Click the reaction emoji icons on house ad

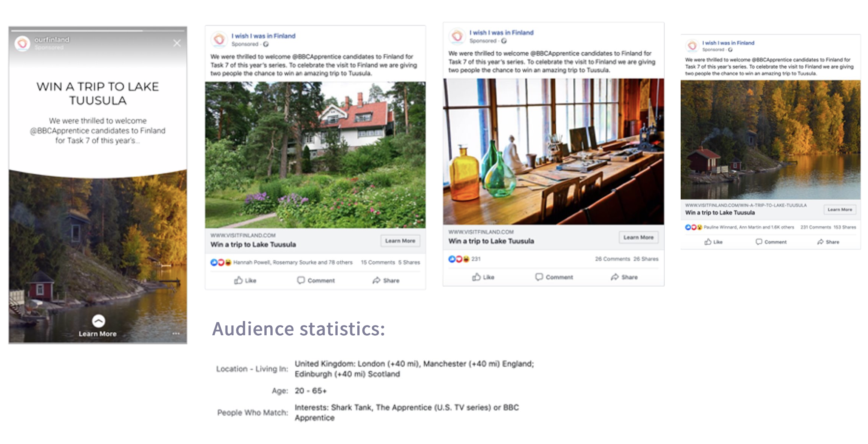pos(221,262)
